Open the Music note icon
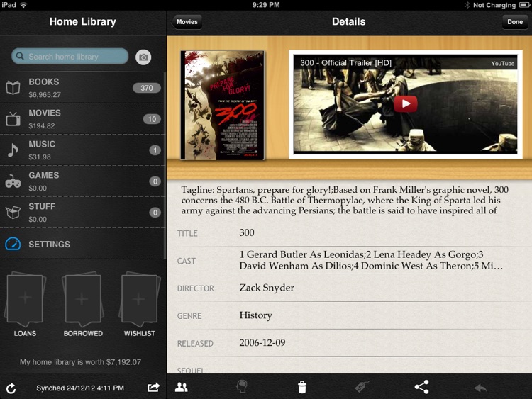Viewport: 532px width, 399px height. [x=13, y=150]
